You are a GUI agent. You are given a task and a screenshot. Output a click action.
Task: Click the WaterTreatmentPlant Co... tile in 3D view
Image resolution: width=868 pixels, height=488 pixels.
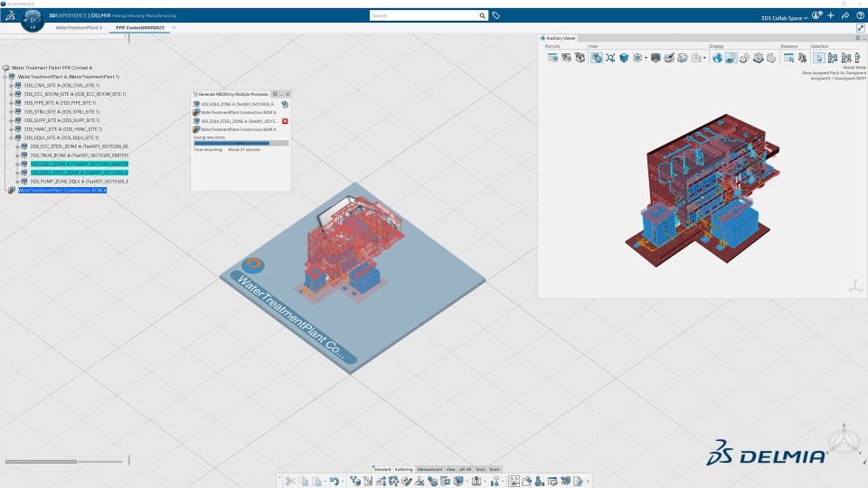353,279
